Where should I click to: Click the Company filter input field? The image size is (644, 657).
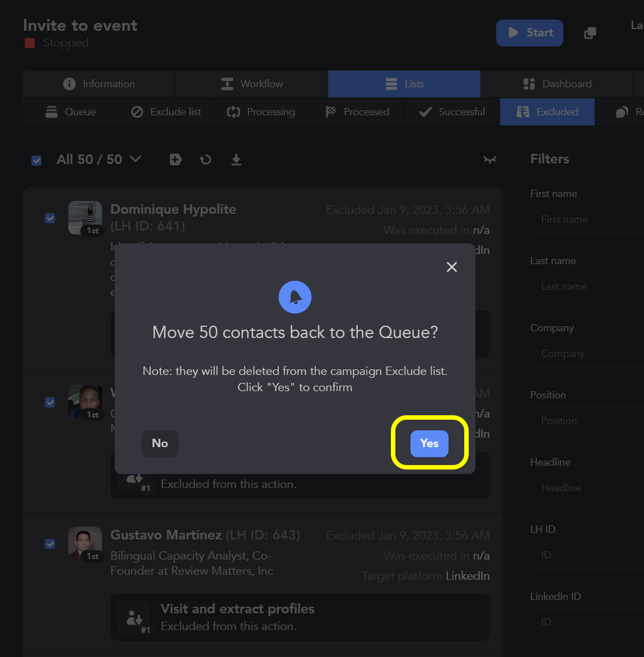point(588,354)
